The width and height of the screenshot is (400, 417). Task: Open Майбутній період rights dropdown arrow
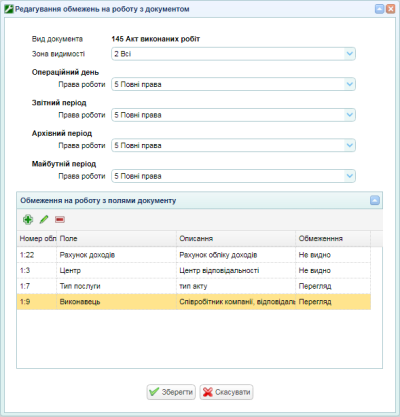point(350,176)
